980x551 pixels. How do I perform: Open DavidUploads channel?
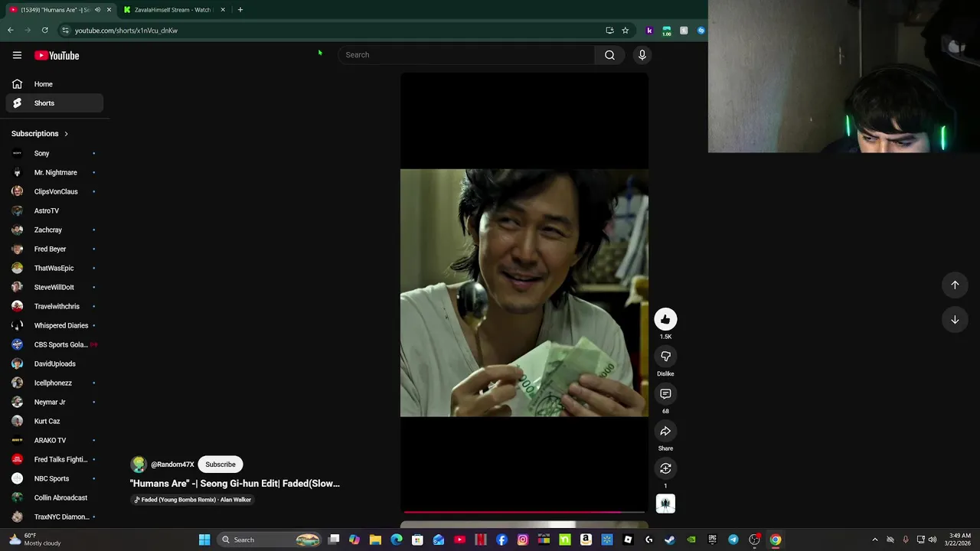(54, 364)
